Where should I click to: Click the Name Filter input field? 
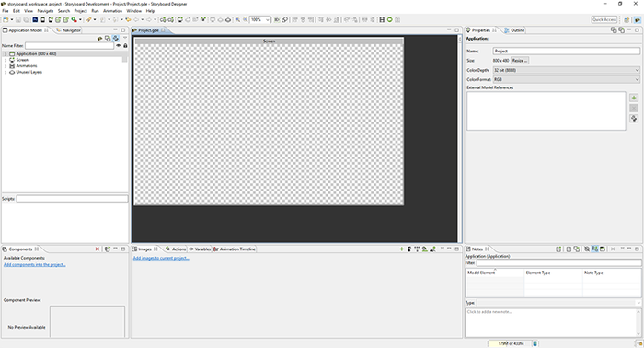69,46
